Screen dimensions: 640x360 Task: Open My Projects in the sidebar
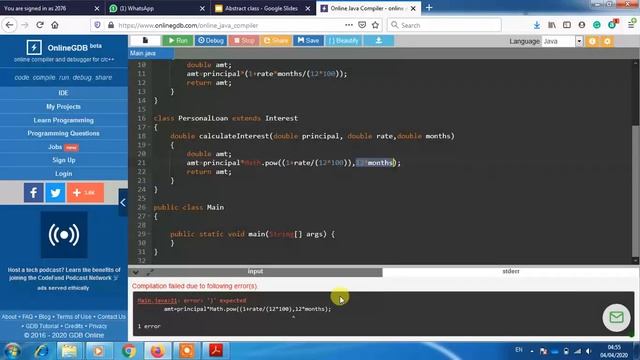point(63,107)
